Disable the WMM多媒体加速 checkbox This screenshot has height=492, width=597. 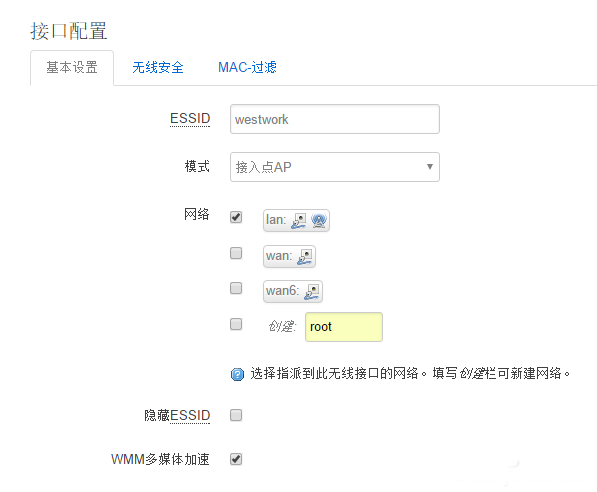coord(236,459)
